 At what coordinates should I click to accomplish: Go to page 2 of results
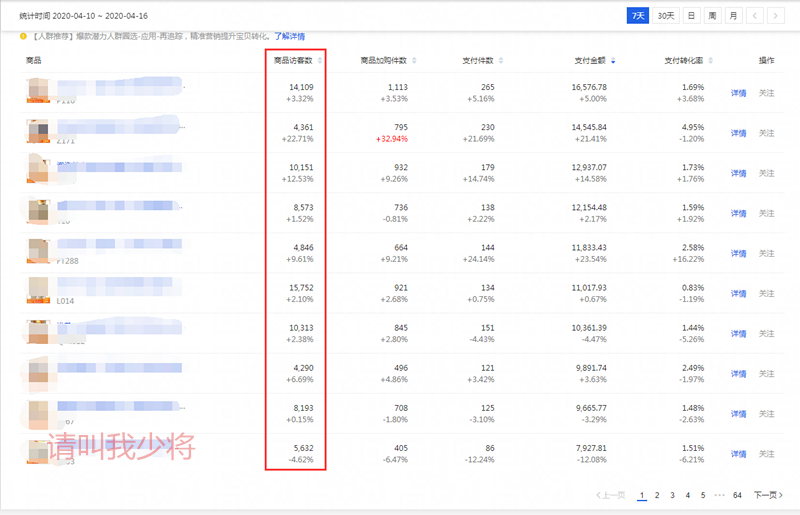(657, 495)
